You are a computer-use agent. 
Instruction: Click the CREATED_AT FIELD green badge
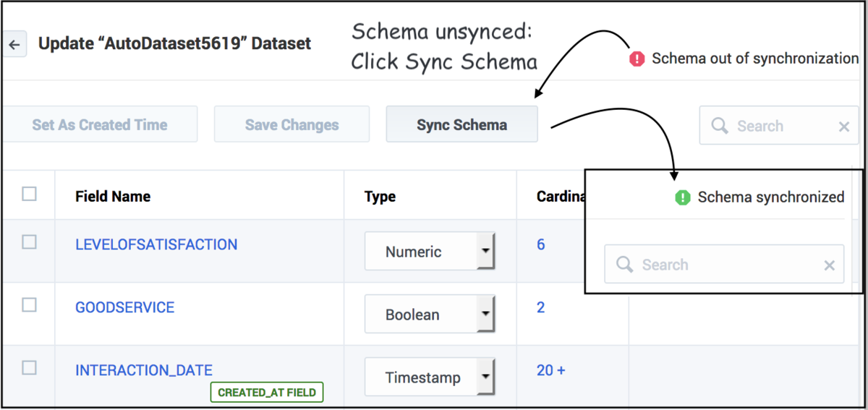pyautogui.click(x=267, y=393)
